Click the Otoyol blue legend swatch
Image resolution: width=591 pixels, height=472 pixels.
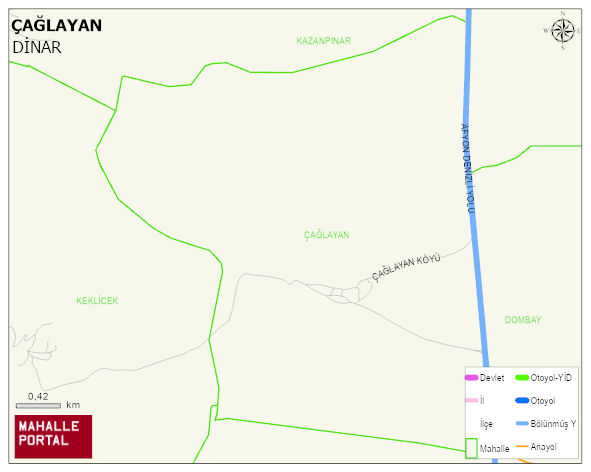coord(522,400)
